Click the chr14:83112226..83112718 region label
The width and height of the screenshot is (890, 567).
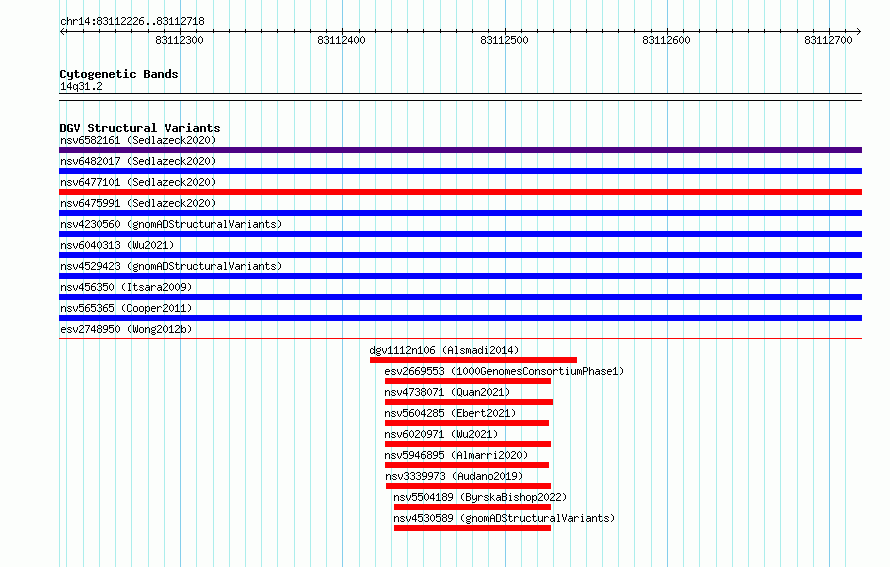coord(132,22)
